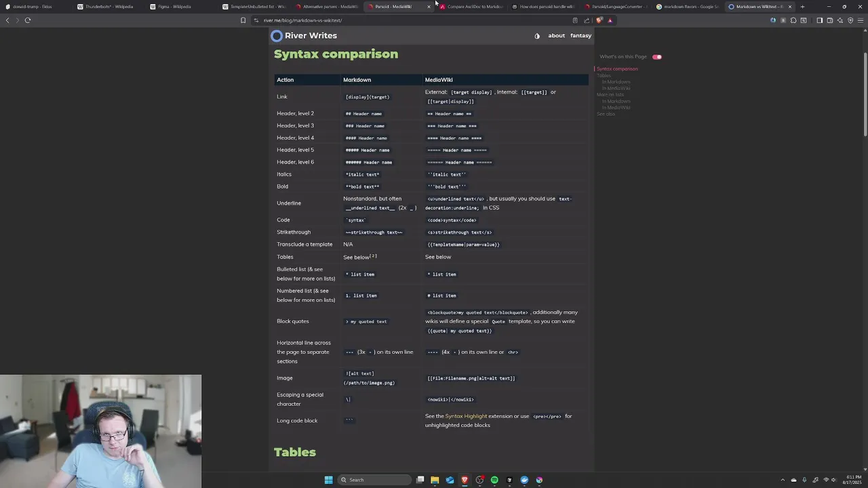Go back with the browser back arrow
The height and width of the screenshot is (488, 868).
(x=7, y=20)
